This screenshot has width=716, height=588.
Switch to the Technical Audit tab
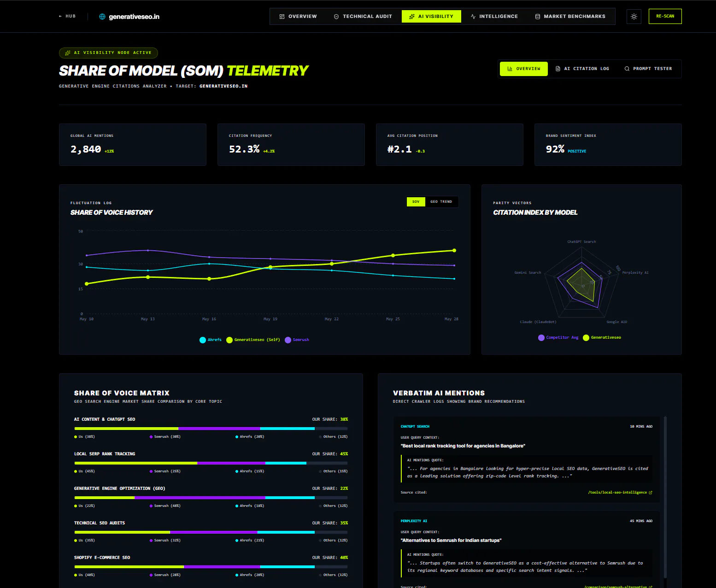(363, 17)
